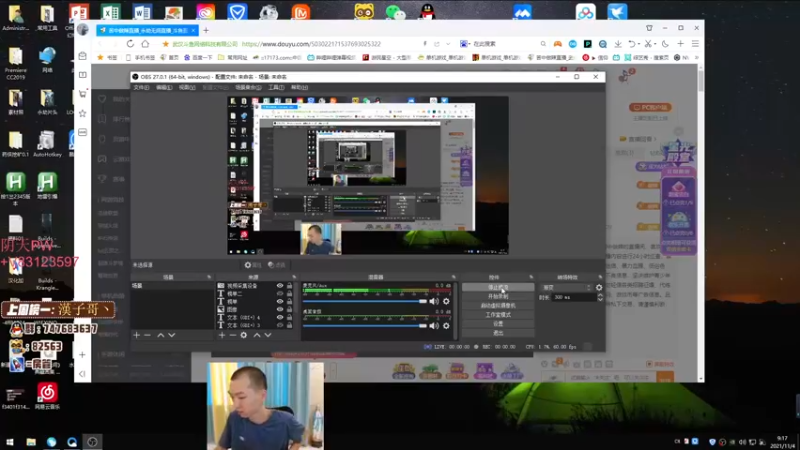Open Excel icon on desktop top row
This screenshot has width=800, height=450.
point(111,12)
